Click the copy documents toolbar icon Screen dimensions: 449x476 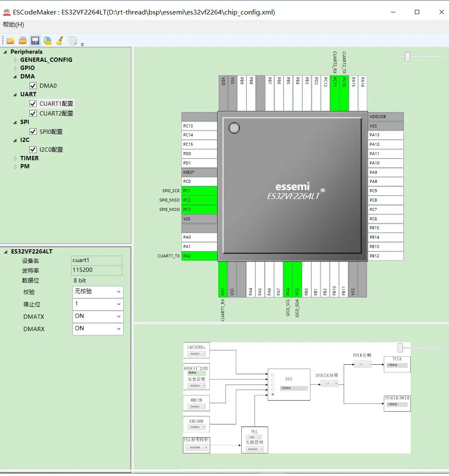point(72,40)
